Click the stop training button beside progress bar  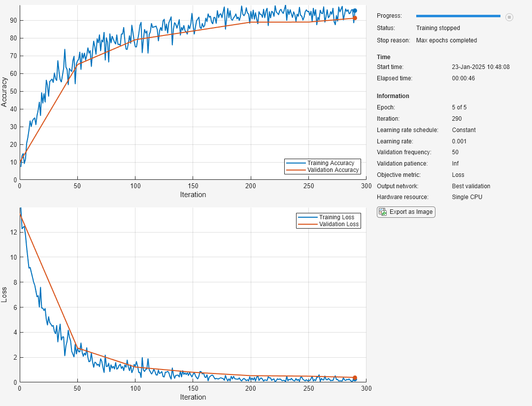[x=509, y=17]
